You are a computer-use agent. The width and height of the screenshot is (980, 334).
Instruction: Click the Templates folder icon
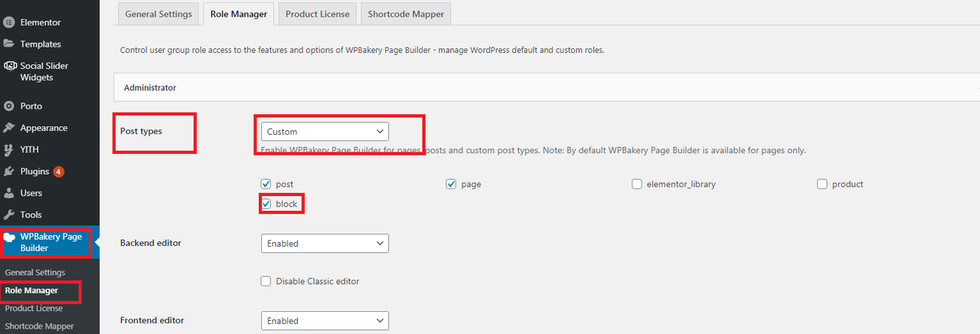[8, 44]
